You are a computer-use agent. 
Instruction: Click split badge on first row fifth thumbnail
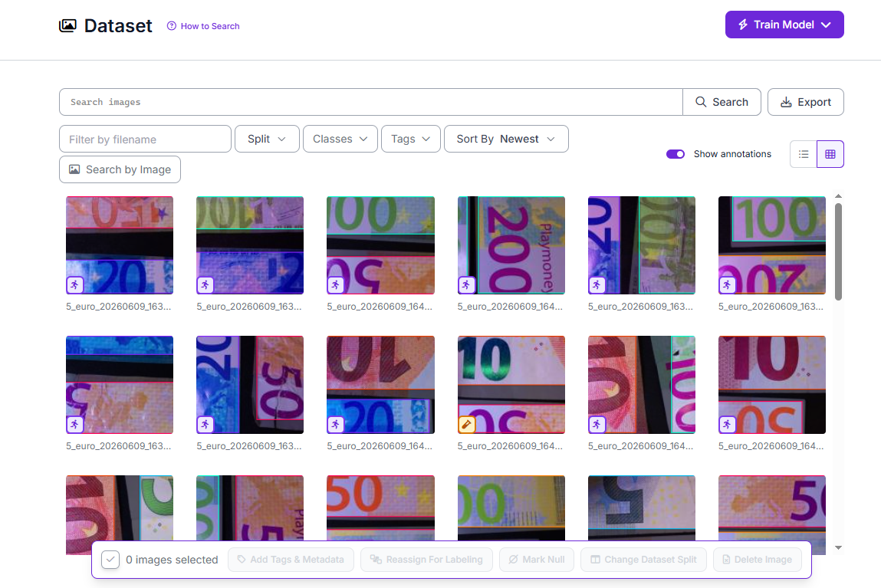(597, 284)
